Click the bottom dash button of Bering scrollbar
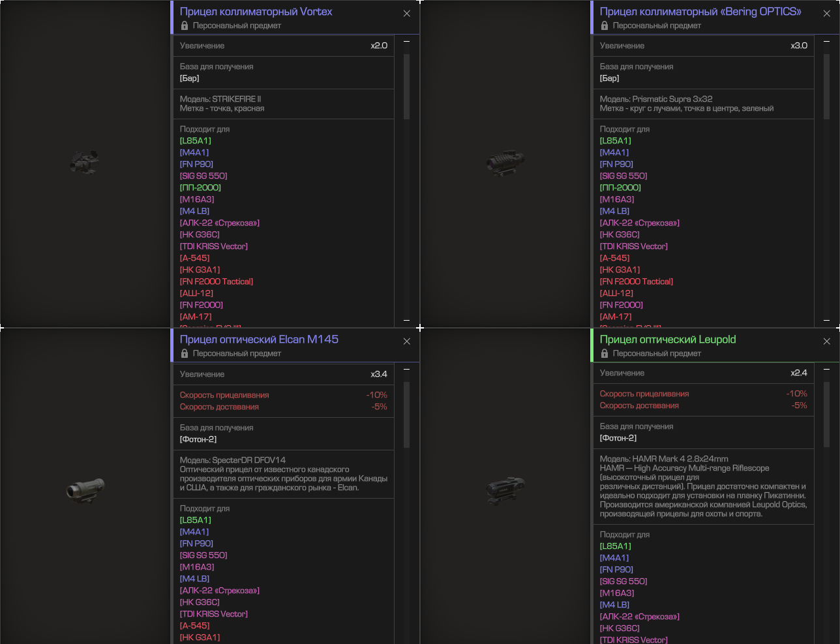The image size is (840, 644). coord(826,320)
